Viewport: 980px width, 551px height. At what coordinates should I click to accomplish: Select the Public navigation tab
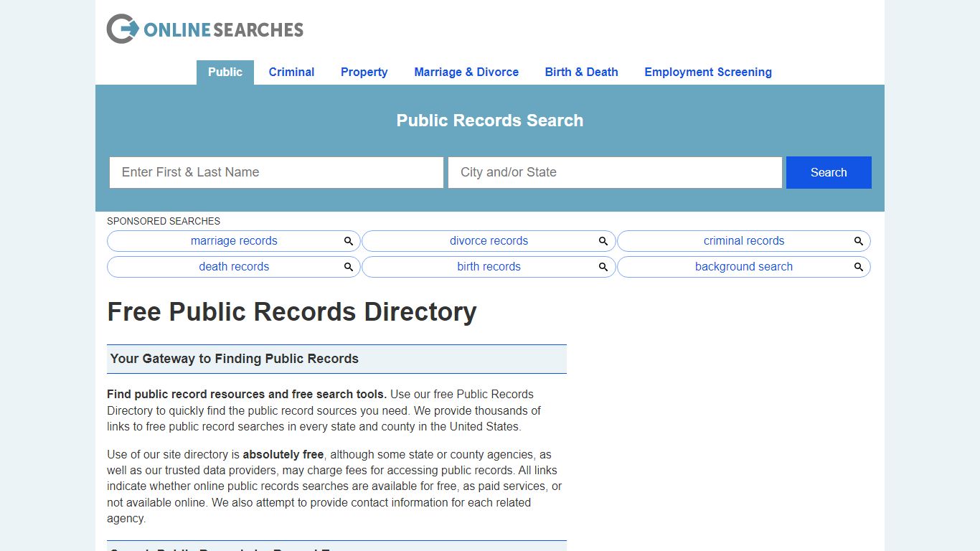225,72
